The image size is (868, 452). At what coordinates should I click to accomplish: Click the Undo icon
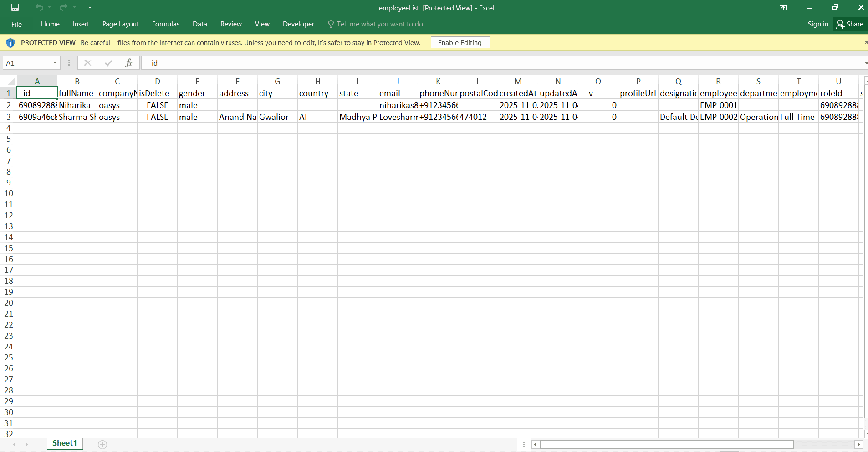click(x=39, y=7)
